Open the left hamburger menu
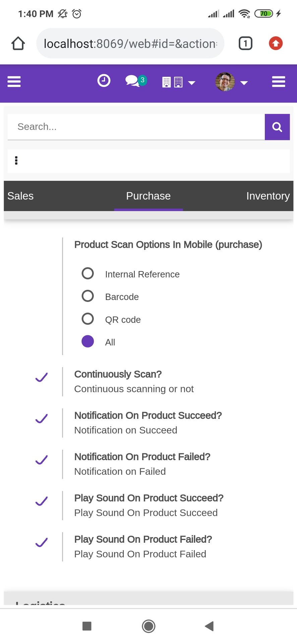This screenshot has height=644, width=297. (14, 82)
